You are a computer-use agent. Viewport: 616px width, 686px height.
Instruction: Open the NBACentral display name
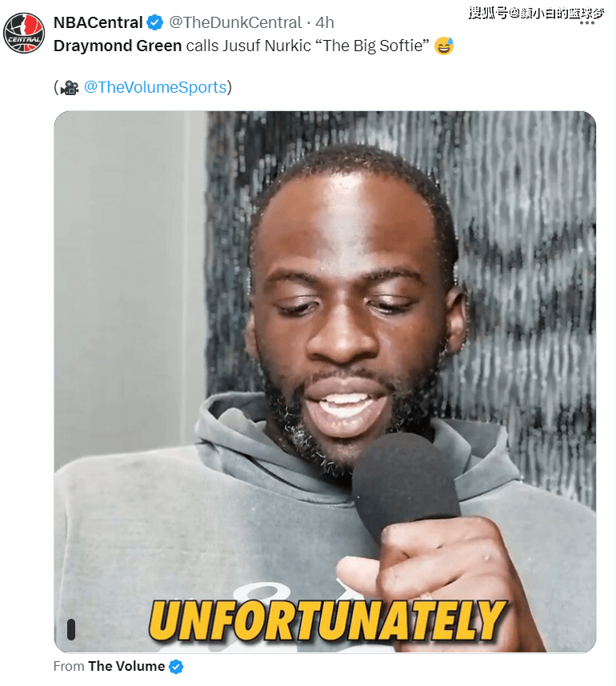98,22
